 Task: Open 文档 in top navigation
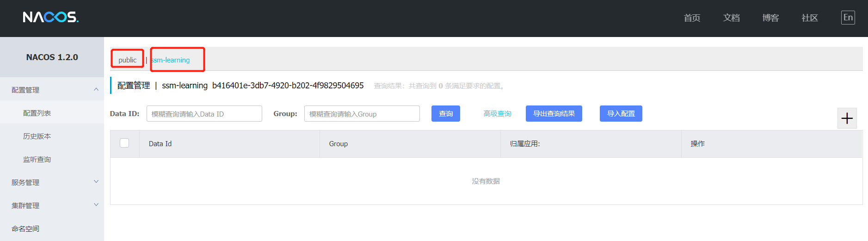[731, 18]
